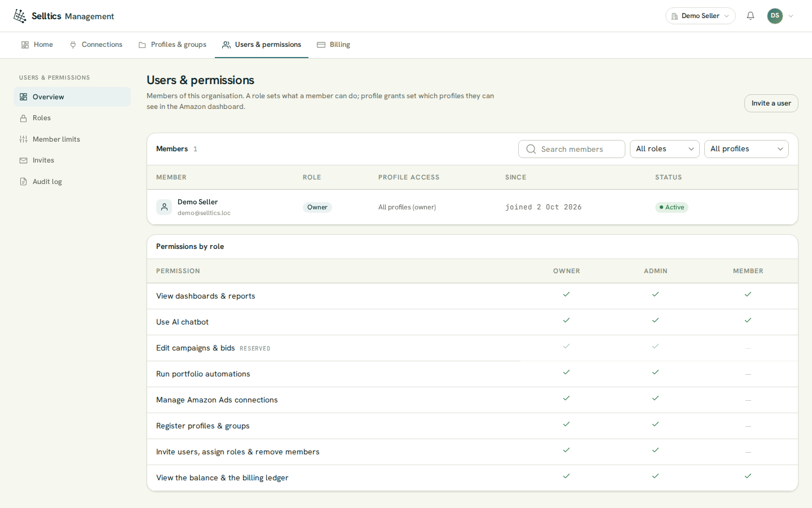Open the All profiles filter dropdown
Screen dimensions: 812x508
tap(747, 149)
